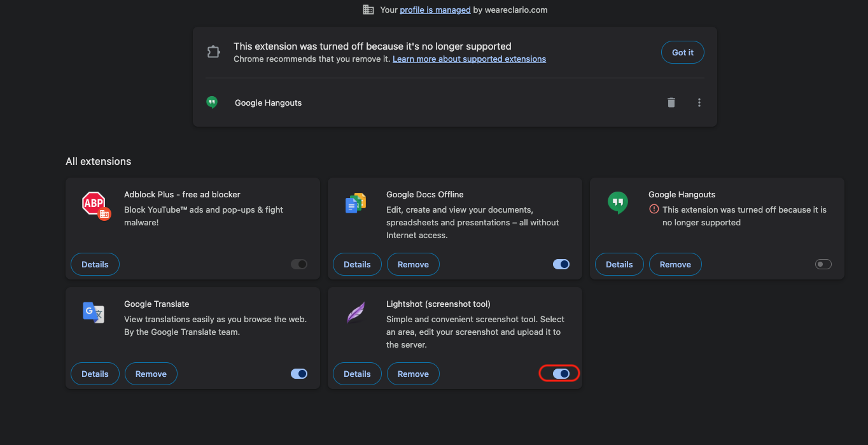
Task: Open Details for Lightshot
Action: pos(357,374)
